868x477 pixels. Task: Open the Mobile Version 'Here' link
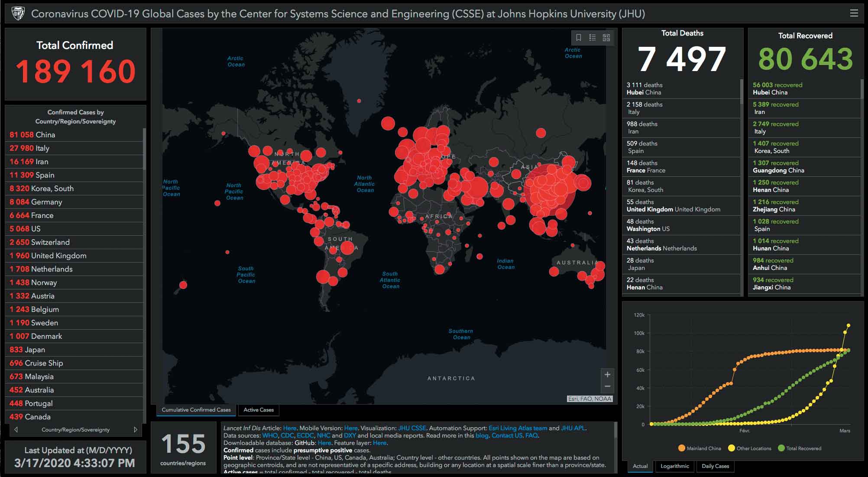[x=351, y=428]
